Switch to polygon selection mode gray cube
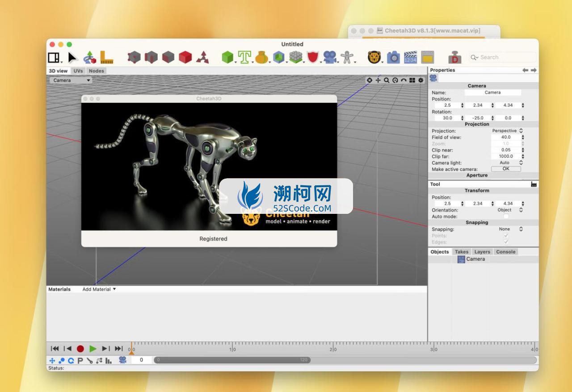The height and width of the screenshot is (392, 572). (x=168, y=57)
